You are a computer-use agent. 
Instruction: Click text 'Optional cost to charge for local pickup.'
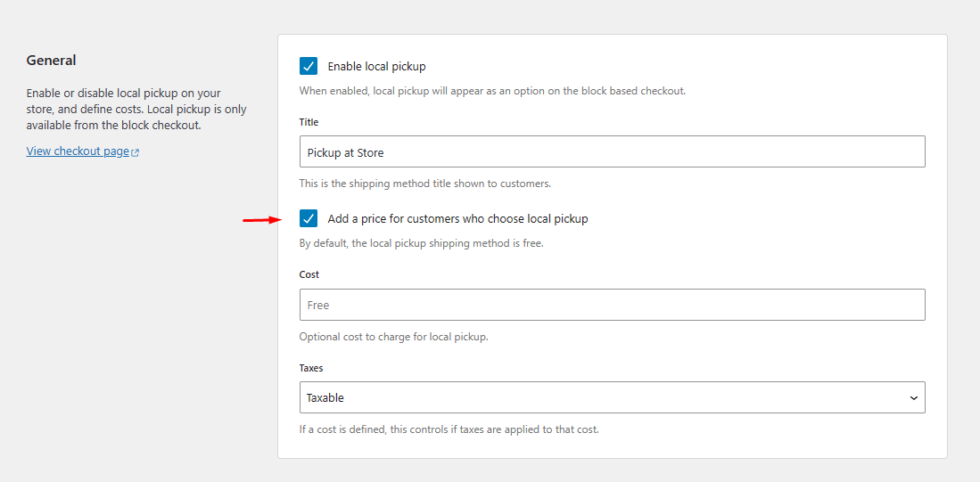394,337
